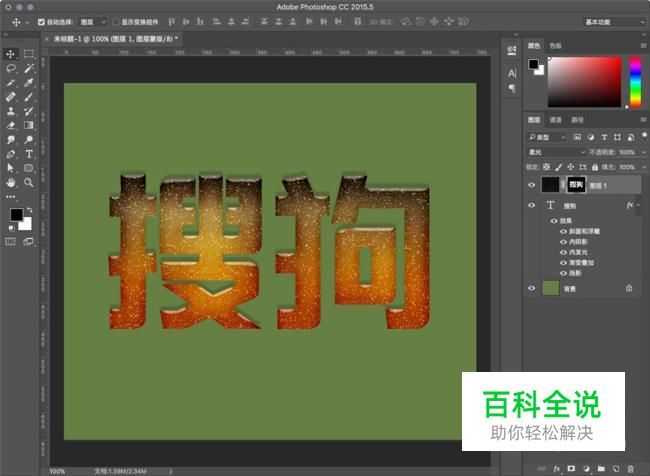Lock all padlock icon in Layers panel

point(595,167)
